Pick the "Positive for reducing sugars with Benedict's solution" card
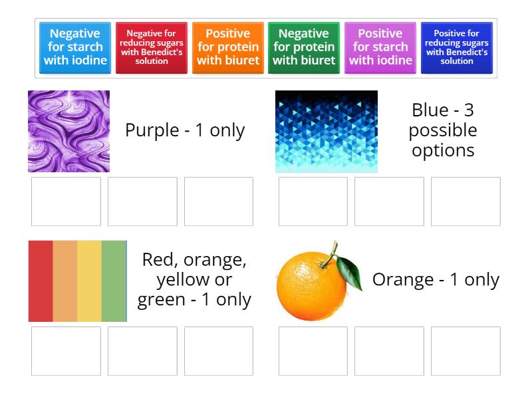532x399 pixels. [x=457, y=47]
